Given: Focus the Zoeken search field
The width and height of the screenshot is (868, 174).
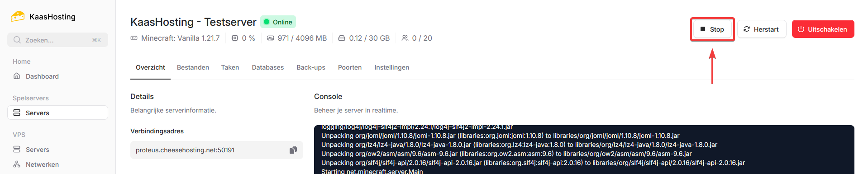Looking at the screenshot, I should tap(57, 40).
